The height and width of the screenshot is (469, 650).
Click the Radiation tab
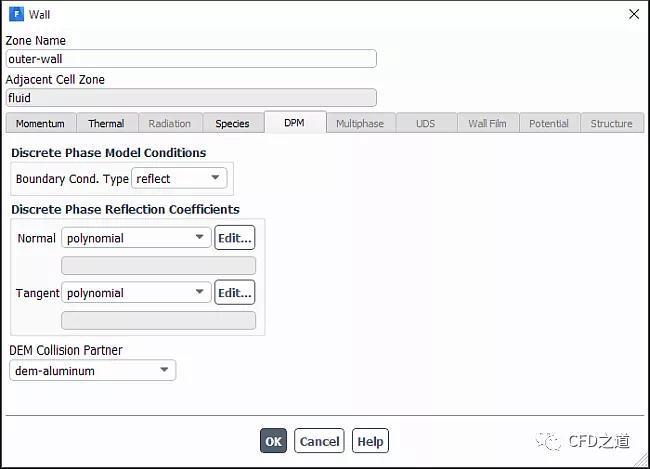pos(169,123)
